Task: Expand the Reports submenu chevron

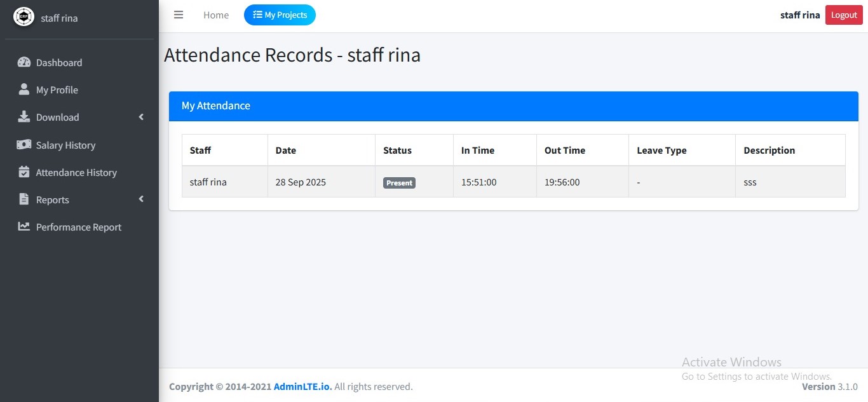Action: click(x=141, y=199)
